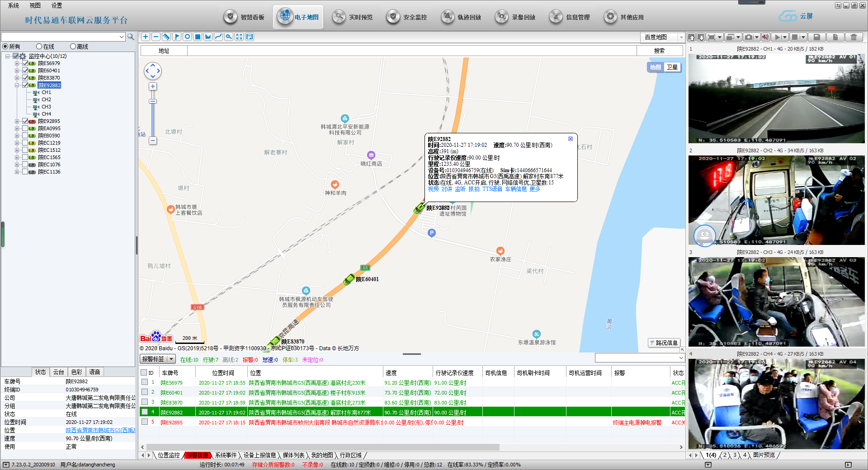Click the 陕E60401 vehicle marker on map

pos(349,280)
